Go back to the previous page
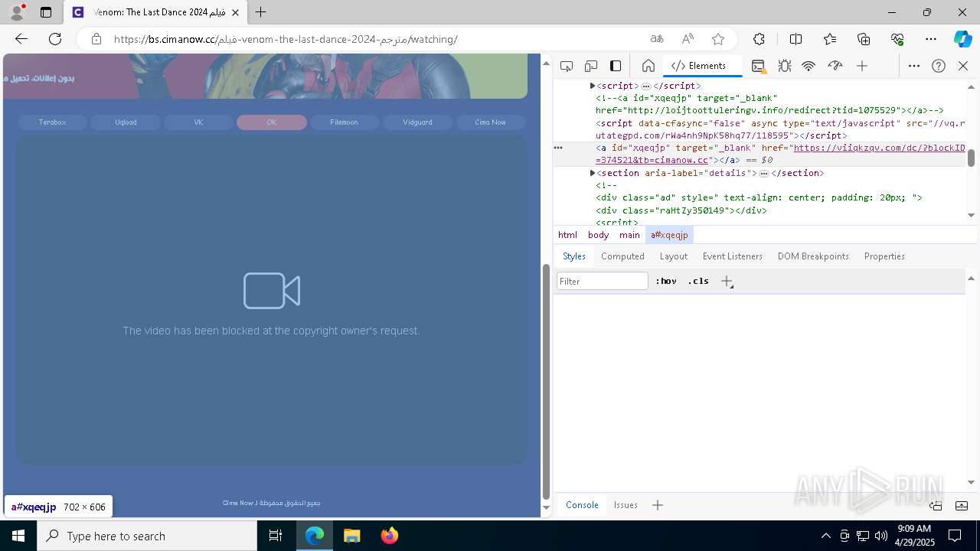 21,39
